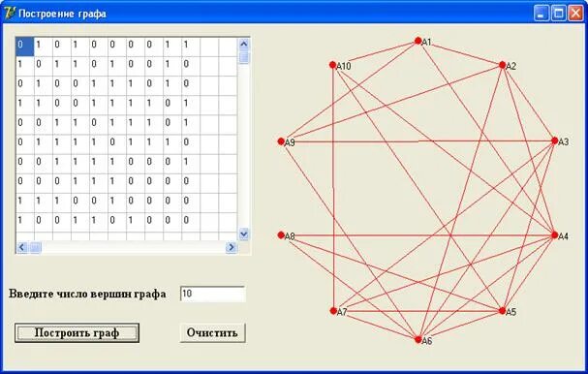Click graph vertex A3
This screenshot has height=374, width=588.
click(x=555, y=140)
